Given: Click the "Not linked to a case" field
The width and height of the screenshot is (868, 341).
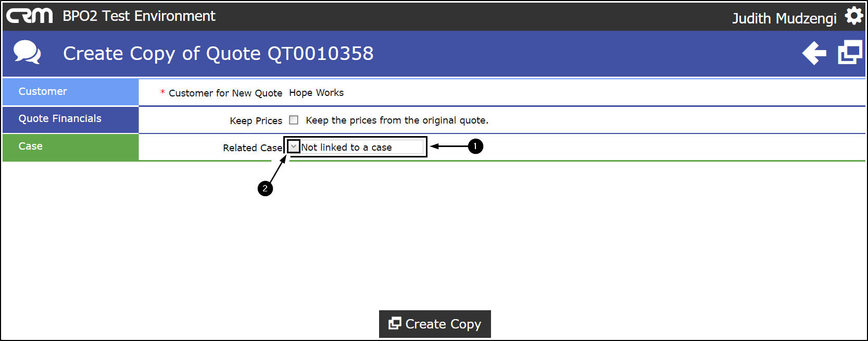Looking at the screenshot, I should click(361, 148).
